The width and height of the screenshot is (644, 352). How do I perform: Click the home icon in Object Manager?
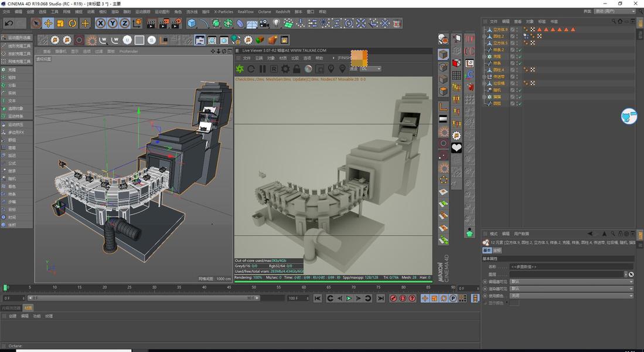(x=620, y=21)
